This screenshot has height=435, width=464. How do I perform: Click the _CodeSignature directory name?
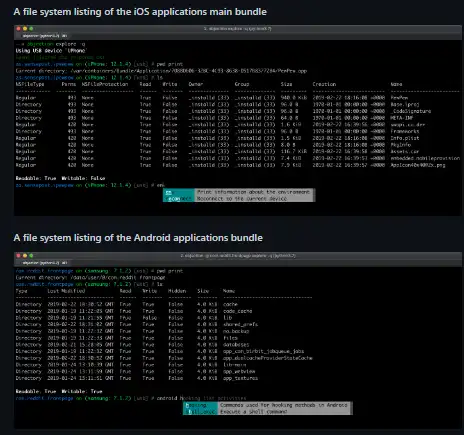coord(411,111)
